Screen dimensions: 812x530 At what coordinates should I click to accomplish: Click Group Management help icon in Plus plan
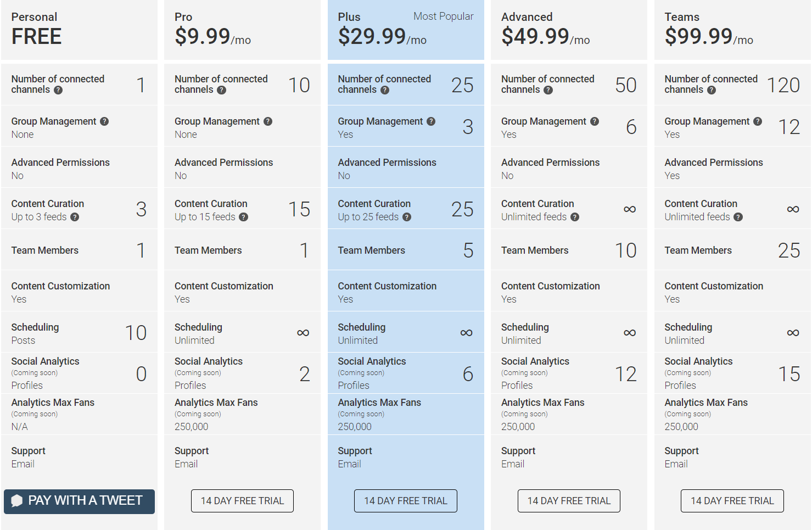click(x=431, y=121)
